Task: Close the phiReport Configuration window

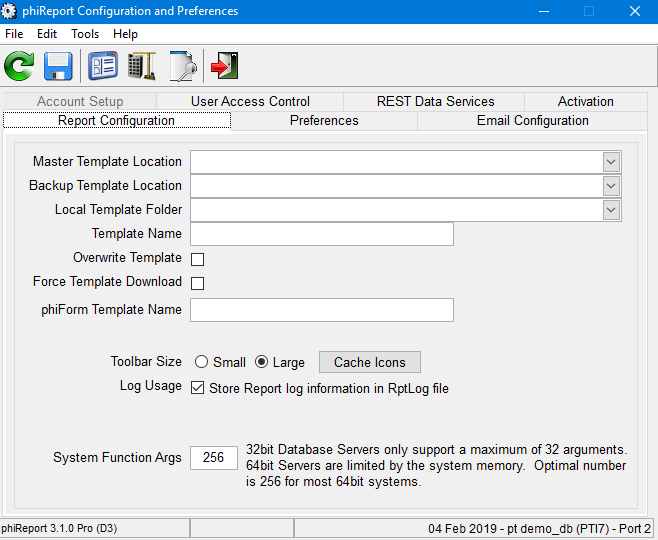Action: point(635,11)
